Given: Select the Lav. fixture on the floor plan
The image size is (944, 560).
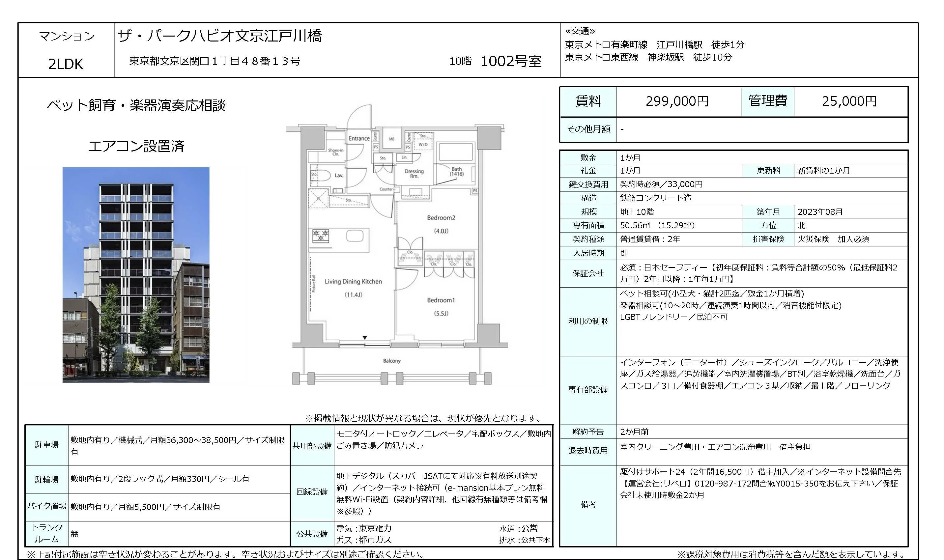Looking at the screenshot, I should (x=340, y=176).
